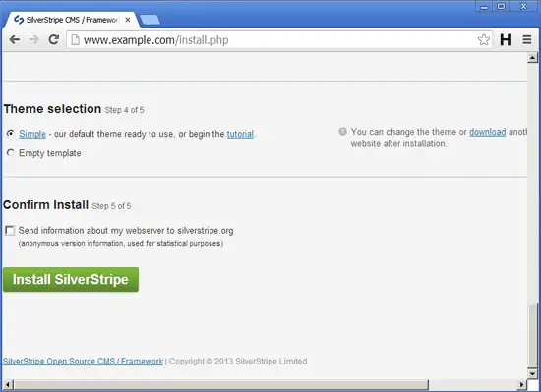Open a new tab
Screen dimensions: 541x392
[x=150, y=20]
